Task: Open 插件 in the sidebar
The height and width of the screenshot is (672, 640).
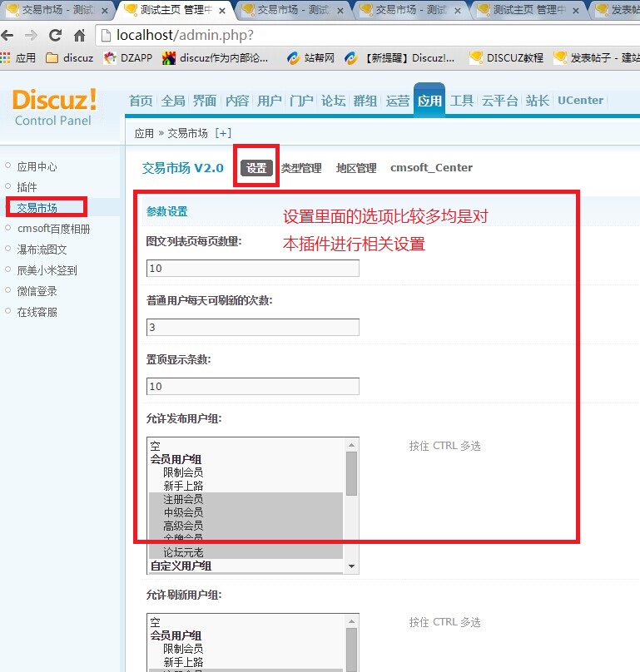Action: coord(27,187)
